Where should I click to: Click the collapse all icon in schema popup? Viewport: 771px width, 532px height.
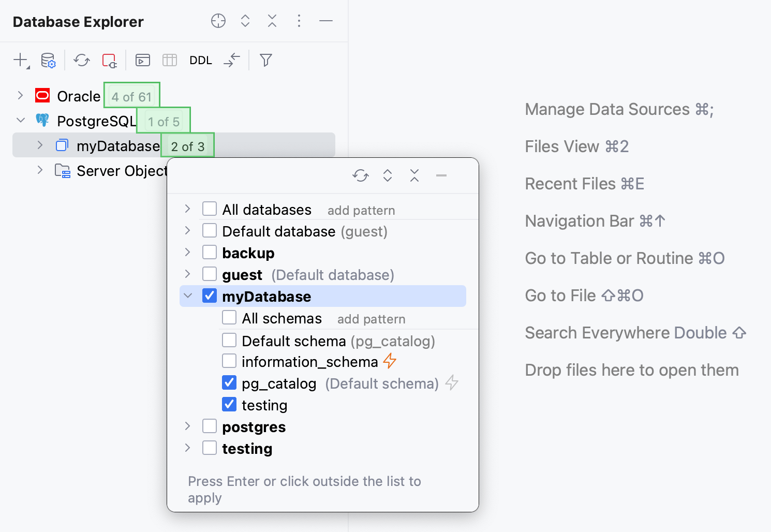pos(414,176)
